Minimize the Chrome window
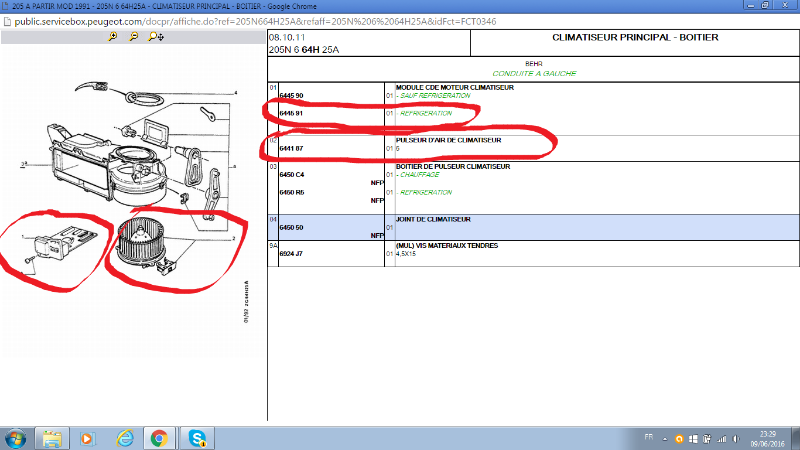800x450 pixels. (x=751, y=5)
